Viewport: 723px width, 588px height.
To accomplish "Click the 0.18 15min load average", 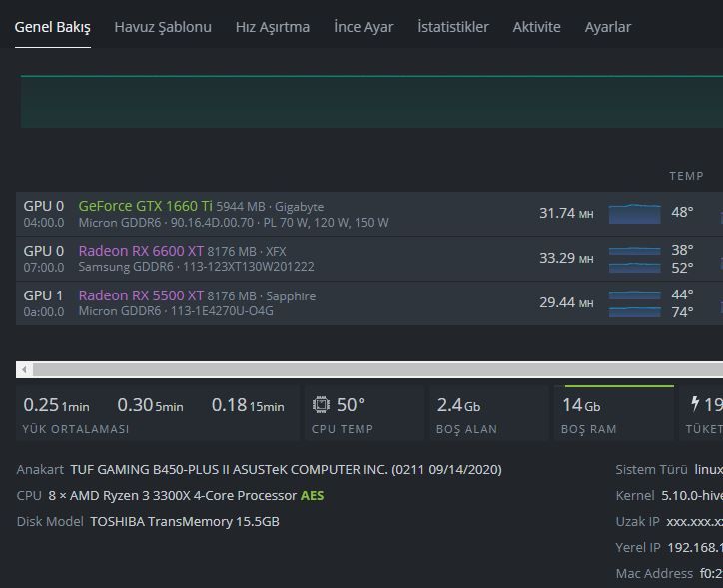I will [248, 405].
